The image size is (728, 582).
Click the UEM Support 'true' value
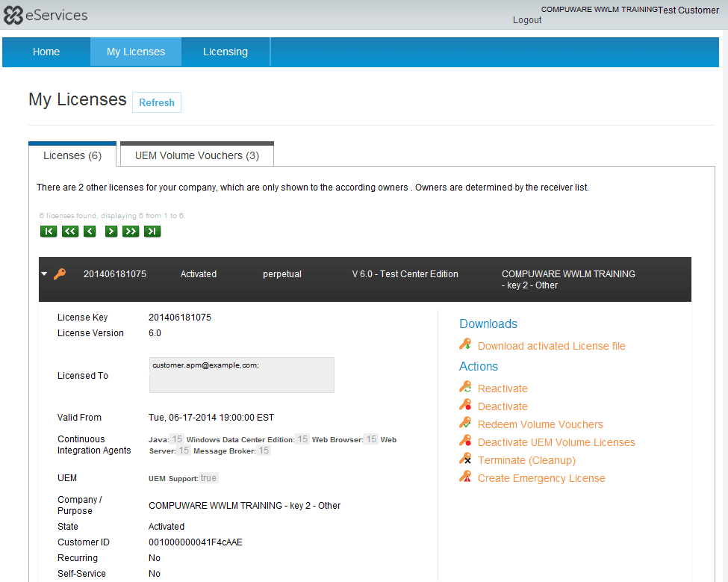(208, 478)
